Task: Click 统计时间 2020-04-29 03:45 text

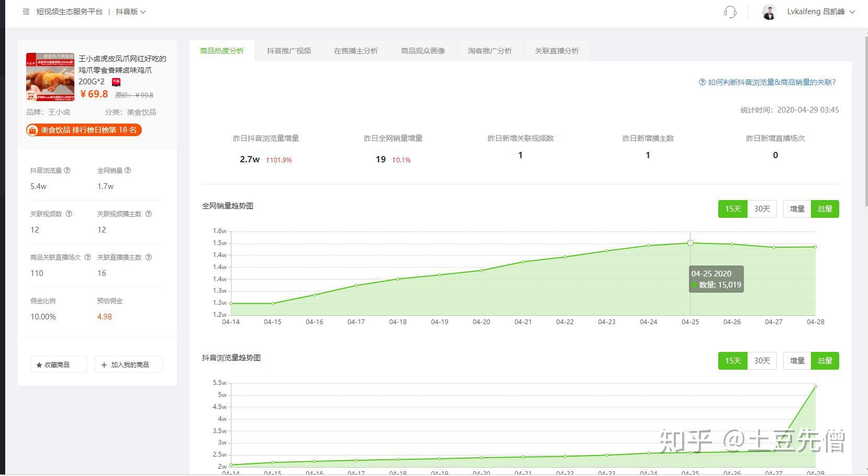Action: pos(789,110)
